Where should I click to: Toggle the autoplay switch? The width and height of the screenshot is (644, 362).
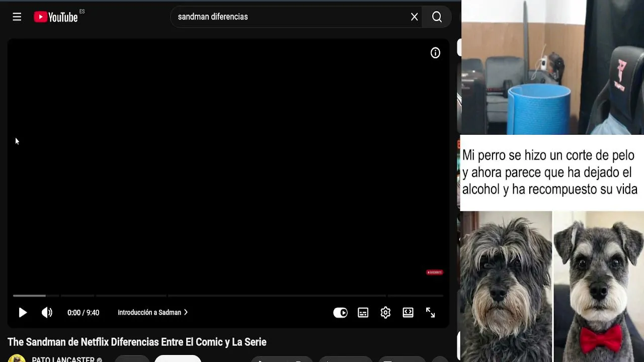tap(340, 313)
